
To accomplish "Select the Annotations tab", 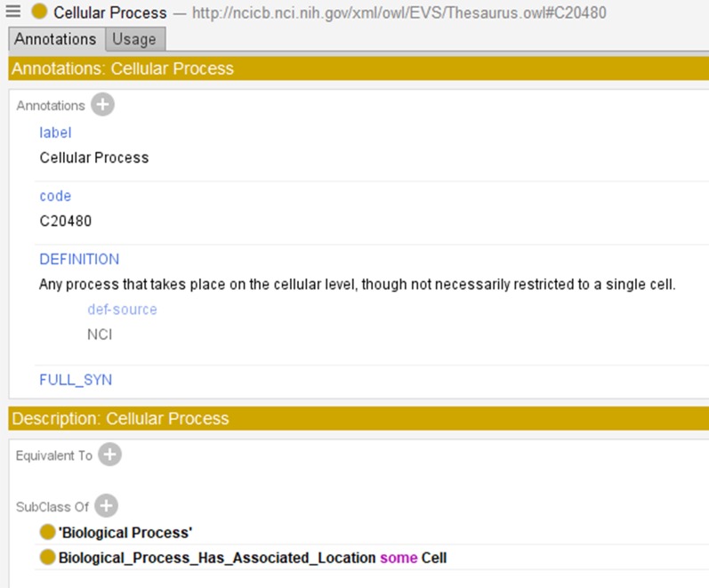I will pos(55,39).
